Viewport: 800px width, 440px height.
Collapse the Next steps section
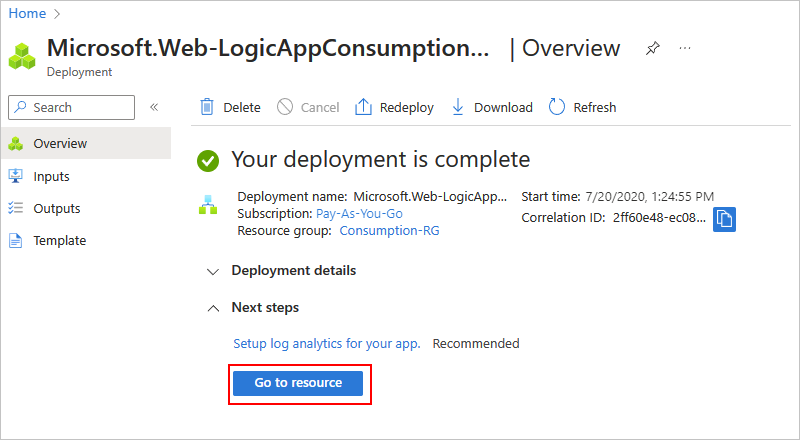pos(212,308)
